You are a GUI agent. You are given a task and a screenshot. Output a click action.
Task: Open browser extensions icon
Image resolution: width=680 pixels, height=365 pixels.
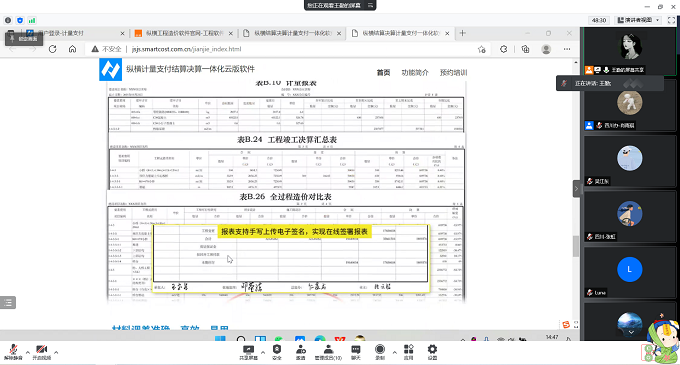click(x=503, y=49)
